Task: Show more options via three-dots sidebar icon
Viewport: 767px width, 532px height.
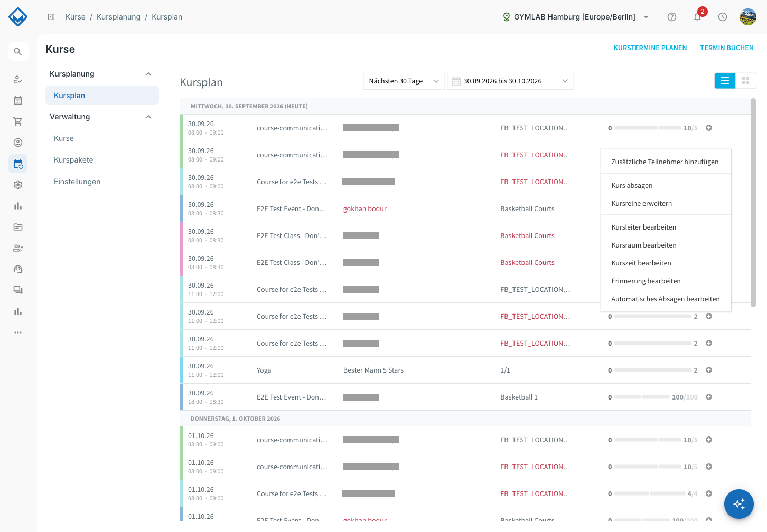Action: [x=18, y=332]
